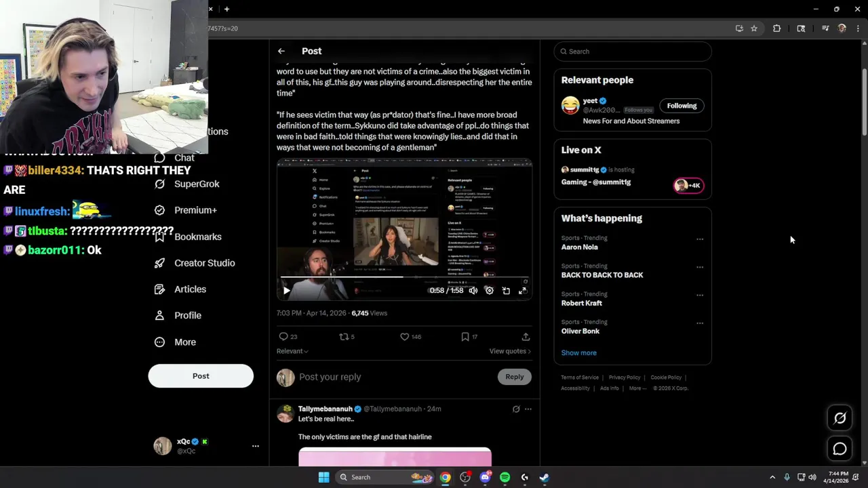Click the Post button in sidebar
This screenshot has width=868, height=488.
pos(201,375)
